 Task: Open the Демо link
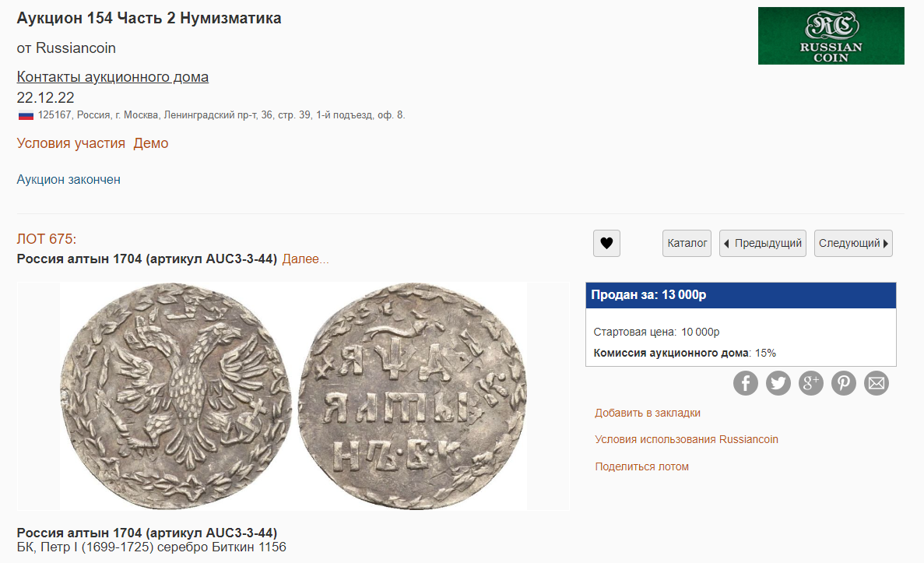point(151,143)
